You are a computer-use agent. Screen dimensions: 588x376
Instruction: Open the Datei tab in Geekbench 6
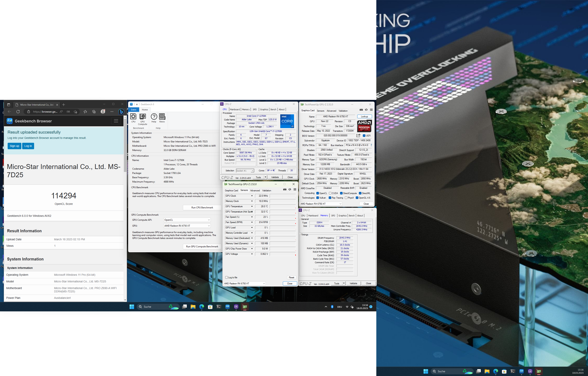(134, 110)
